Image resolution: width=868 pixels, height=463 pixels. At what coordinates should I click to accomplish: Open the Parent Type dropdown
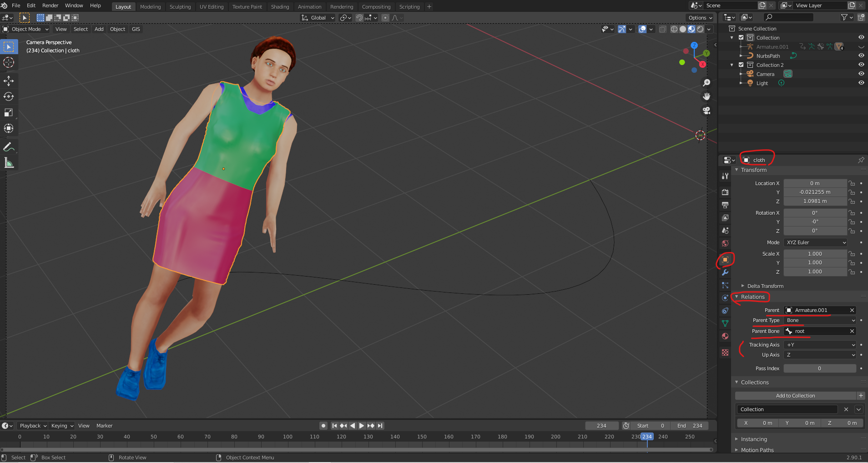tap(820, 320)
